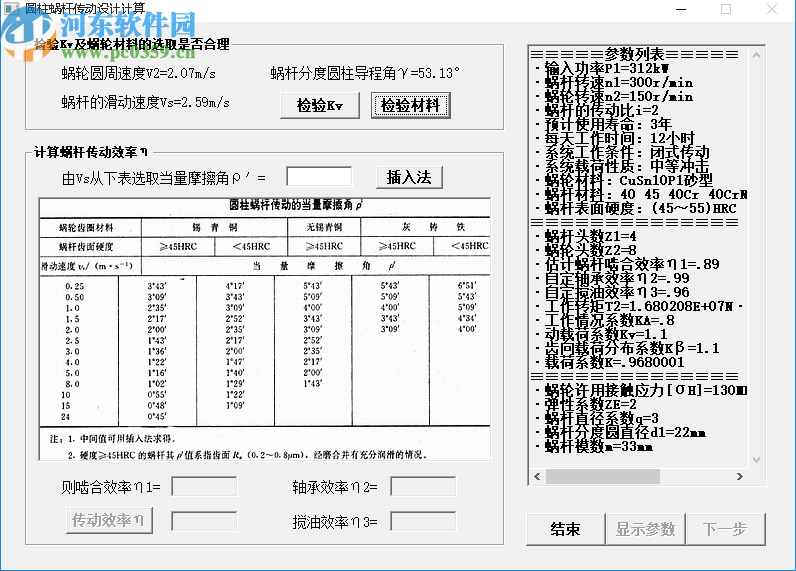The height and width of the screenshot is (571, 796).
Task: Close the 圆柱蜗杆传动设计计算 window
Action: (x=772, y=9)
